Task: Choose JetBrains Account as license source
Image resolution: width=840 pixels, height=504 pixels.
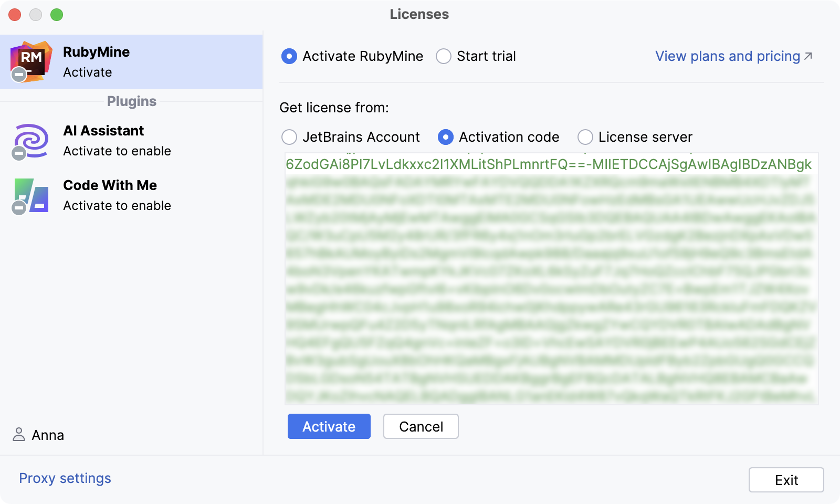Action: pyautogui.click(x=289, y=137)
